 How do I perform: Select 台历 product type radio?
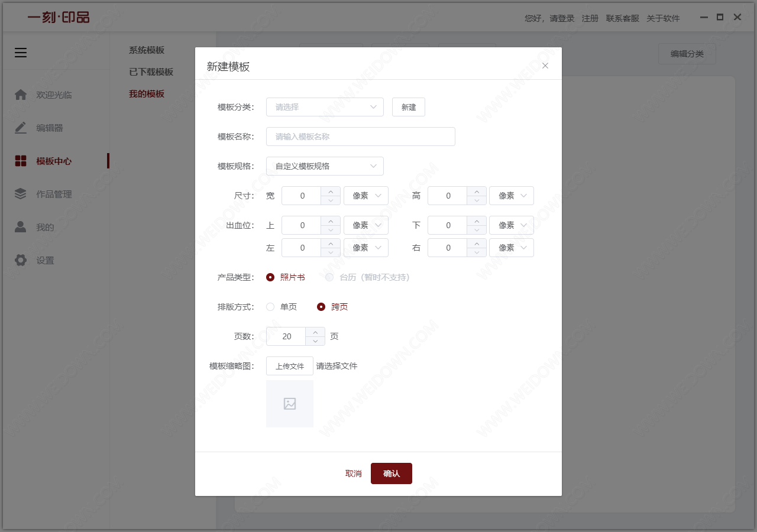coord(329,277)
